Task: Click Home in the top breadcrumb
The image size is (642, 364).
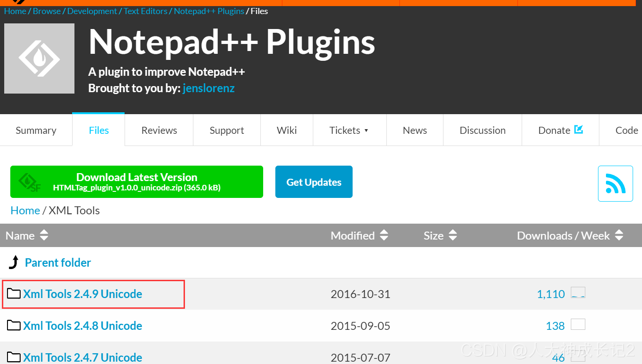Action: pyautogui.click(x=15, y=11)
